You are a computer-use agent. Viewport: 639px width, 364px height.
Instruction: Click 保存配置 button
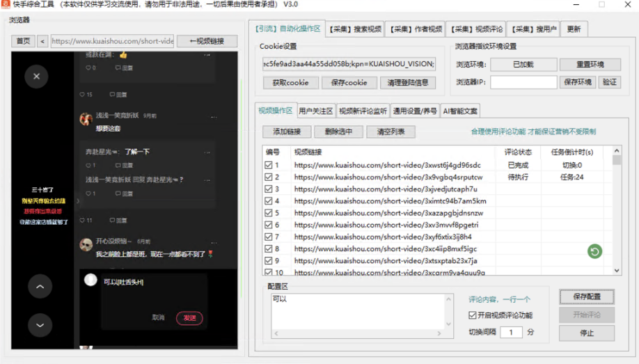[587, 296]
